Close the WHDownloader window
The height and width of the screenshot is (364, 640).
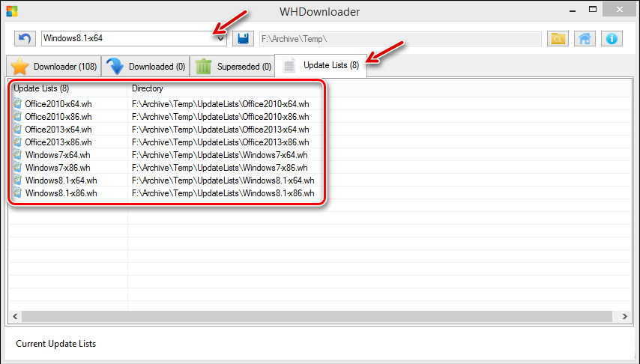click(x=620, y=10)
